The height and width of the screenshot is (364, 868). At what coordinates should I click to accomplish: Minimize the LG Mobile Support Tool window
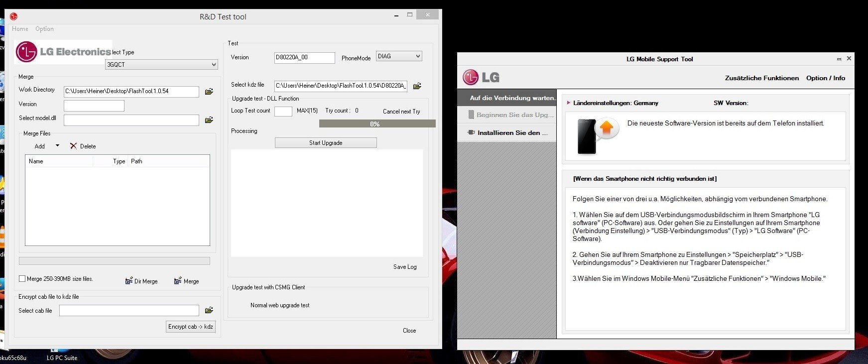[839, 59]
